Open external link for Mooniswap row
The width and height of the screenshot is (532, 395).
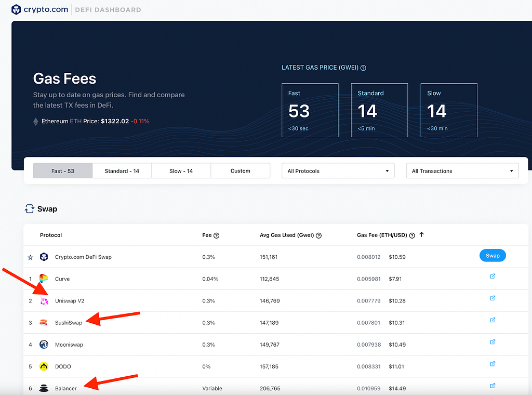coord(493,341)
